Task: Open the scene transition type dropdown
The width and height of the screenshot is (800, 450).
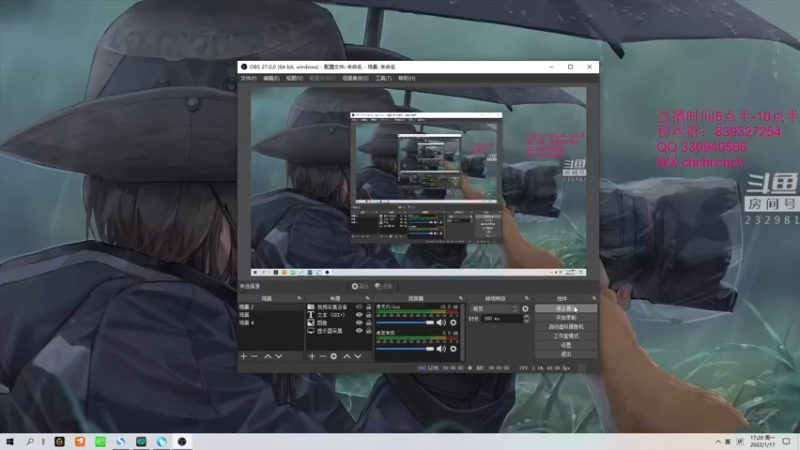Action: click(494, 309)
